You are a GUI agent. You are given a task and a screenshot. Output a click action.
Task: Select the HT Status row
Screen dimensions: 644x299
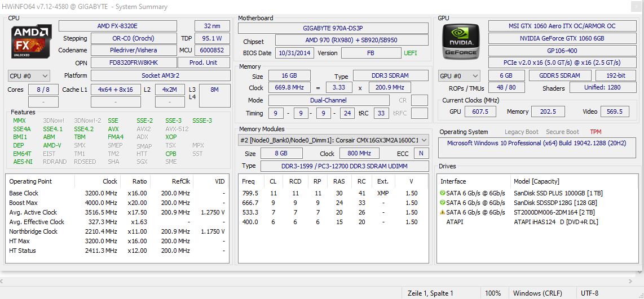(117, 251)
